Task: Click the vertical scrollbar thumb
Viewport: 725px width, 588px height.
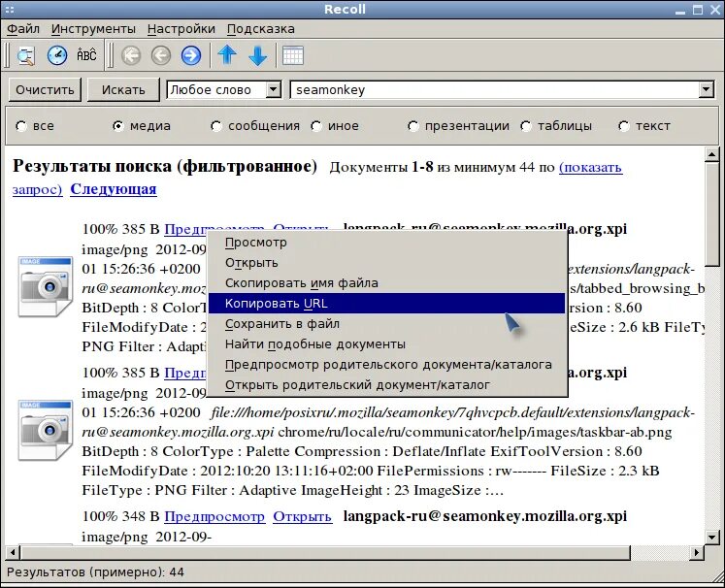Action: pyautogui.click(x=712, y=213)
